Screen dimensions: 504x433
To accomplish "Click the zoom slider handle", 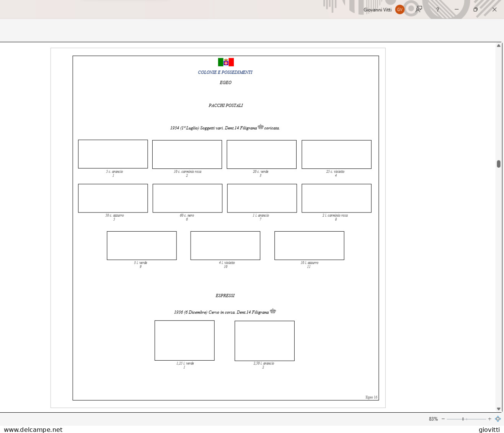I will click(x=463, y=419).
